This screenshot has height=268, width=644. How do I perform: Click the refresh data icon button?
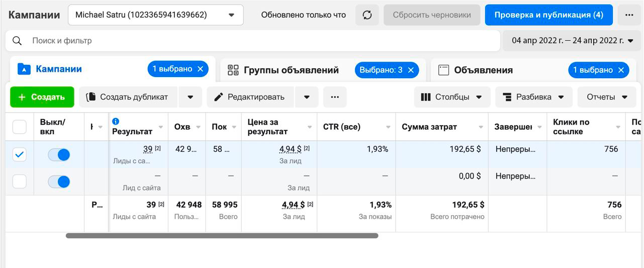pyautogui.click(x=367, y=15)
